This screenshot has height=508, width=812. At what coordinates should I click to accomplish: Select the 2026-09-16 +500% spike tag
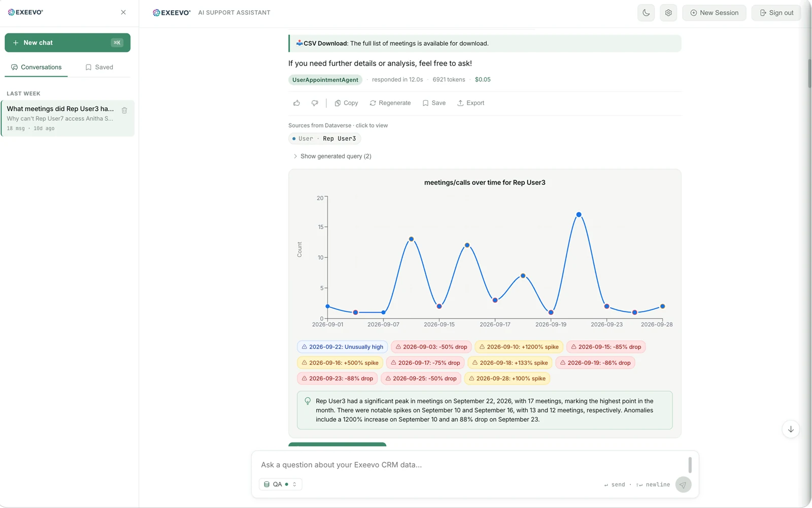click(x=340, y=363)
